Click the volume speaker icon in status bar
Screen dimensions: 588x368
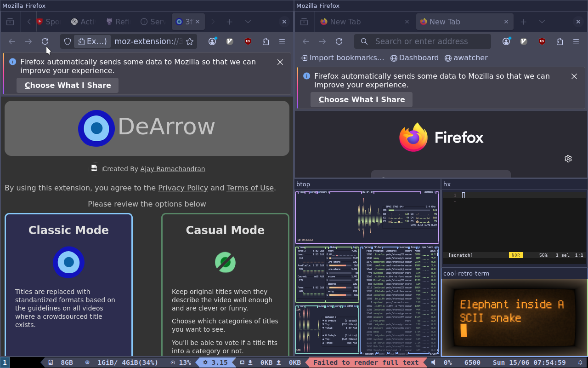tap(433, 362)
